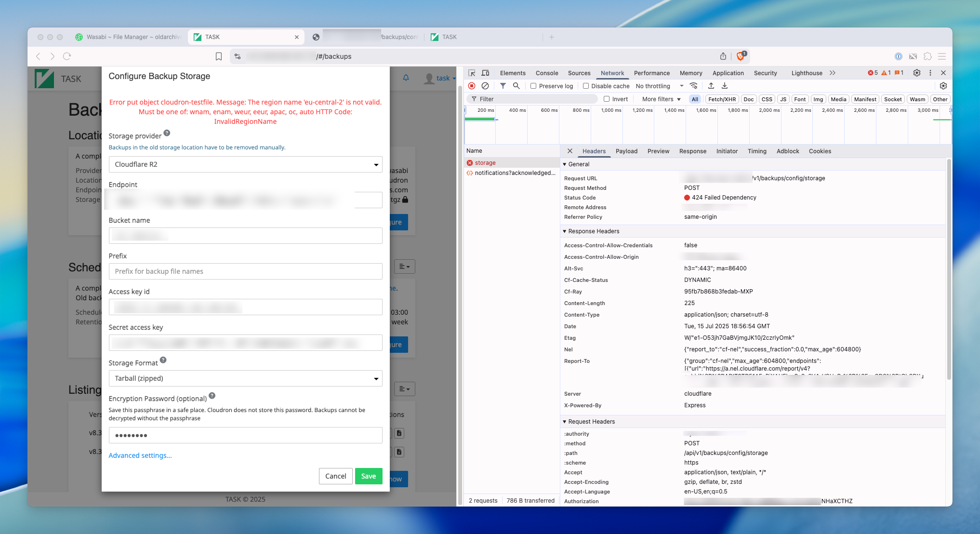The height and width of the screenshot is (534, 980).
Task: Click the Prefix input field
Action: [x=245, y=271]
